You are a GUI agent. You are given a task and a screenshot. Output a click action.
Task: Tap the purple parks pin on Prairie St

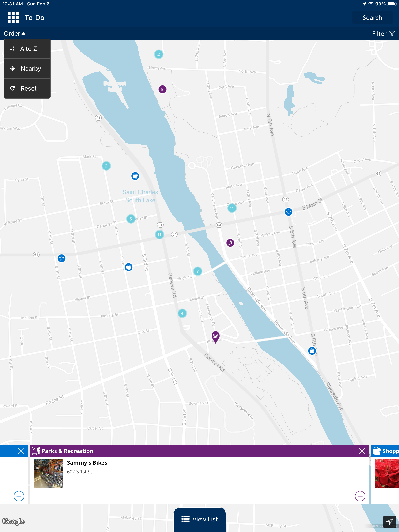pyautogui.click(x=215, y=337)
